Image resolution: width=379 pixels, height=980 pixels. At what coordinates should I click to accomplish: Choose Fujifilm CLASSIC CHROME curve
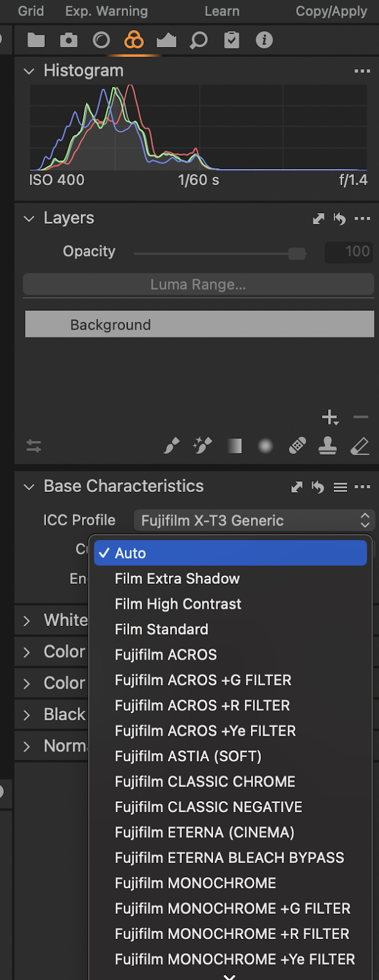coord(230,782)
